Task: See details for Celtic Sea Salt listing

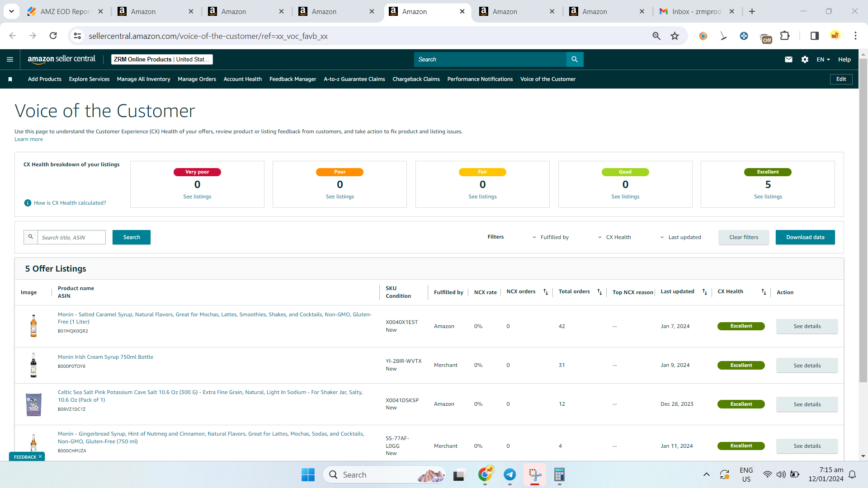Action: click(x=807, y=404)
